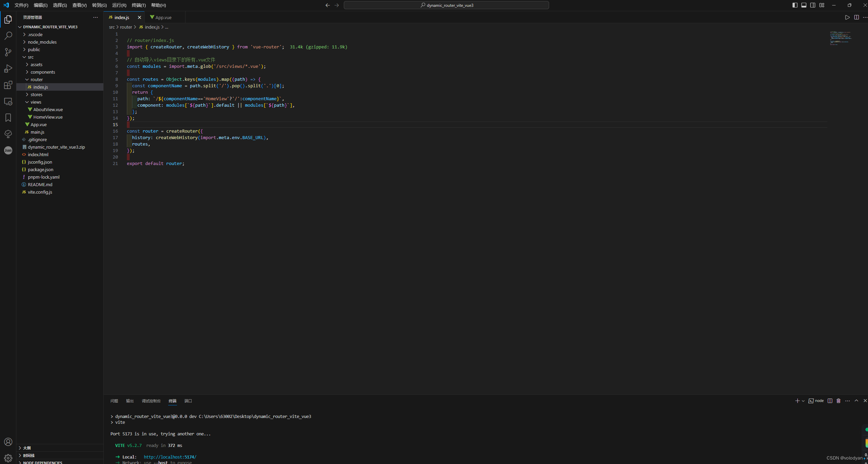Expand the components folder in src
Image resolution: width=868 pixels, height=464 pixels.
click(x=43, y=72)
